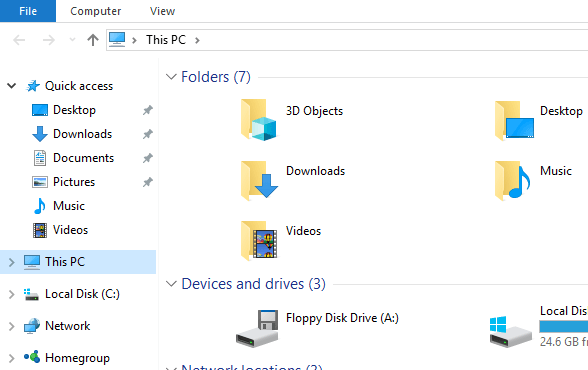Viewport: 588px width, 370px height.
Task: Expand the This PC tree node
Action: pos(12,262)
